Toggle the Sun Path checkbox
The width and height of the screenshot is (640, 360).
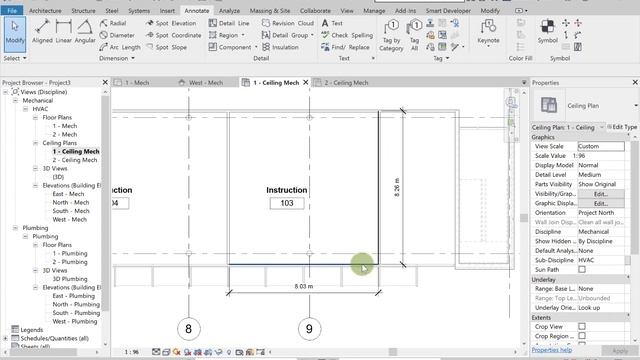(582, 269)
